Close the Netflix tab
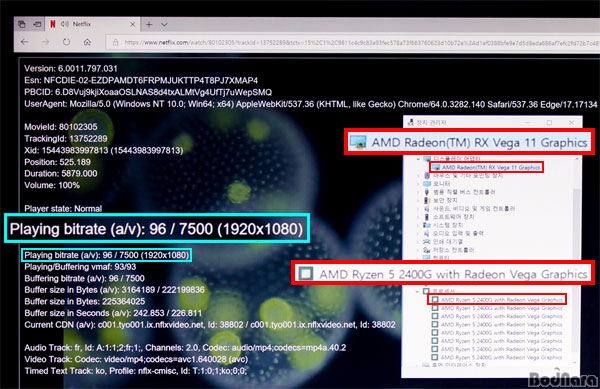Screen dimensions: 600x389 click(132, 24)
